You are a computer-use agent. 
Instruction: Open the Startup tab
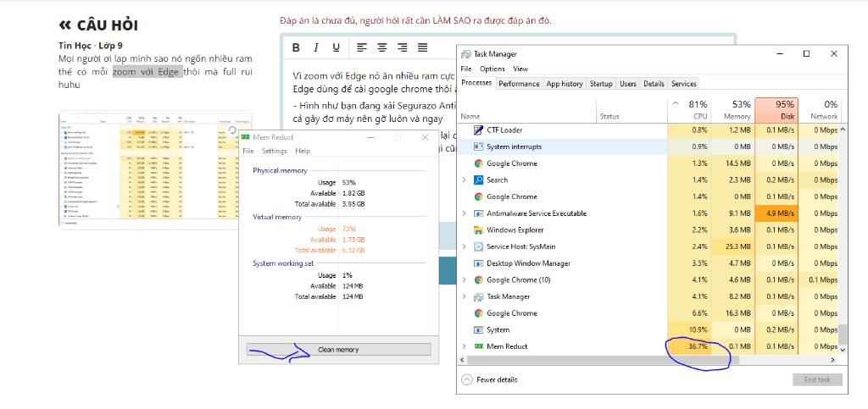601,84
